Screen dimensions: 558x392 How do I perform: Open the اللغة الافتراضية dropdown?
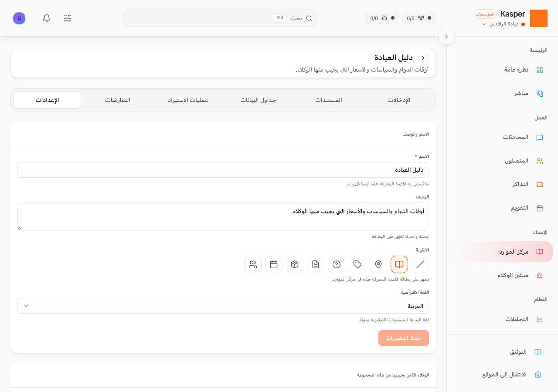tap(223, 306)
